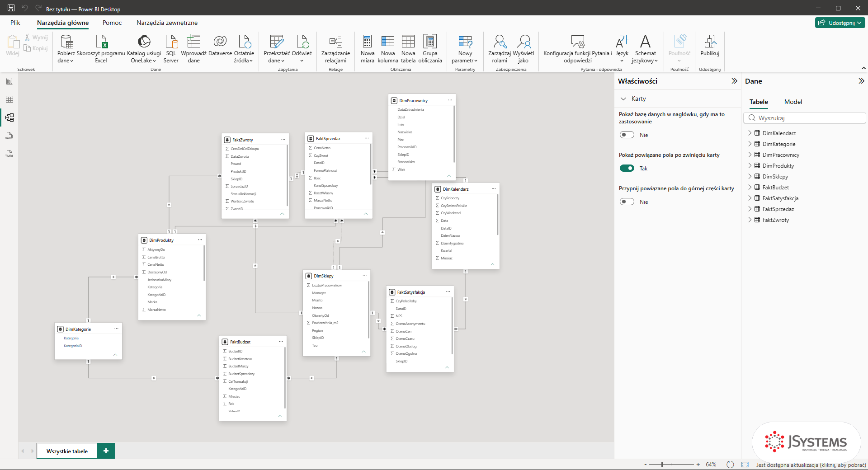Open Przekształć dane dropdown
868x470 pixels.
click(x=276, y=49)
